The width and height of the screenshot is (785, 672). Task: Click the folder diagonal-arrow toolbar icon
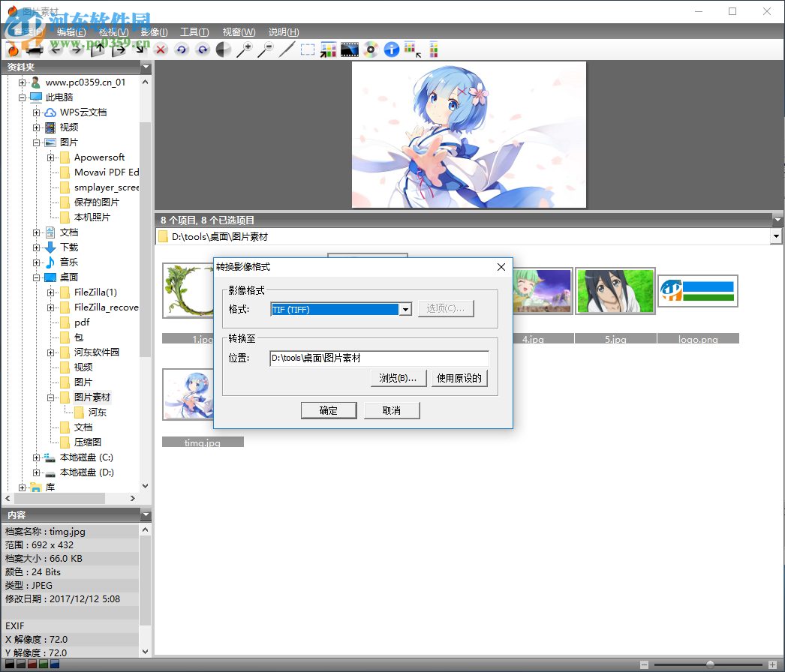pyautogui.click(x=140, y=49)
